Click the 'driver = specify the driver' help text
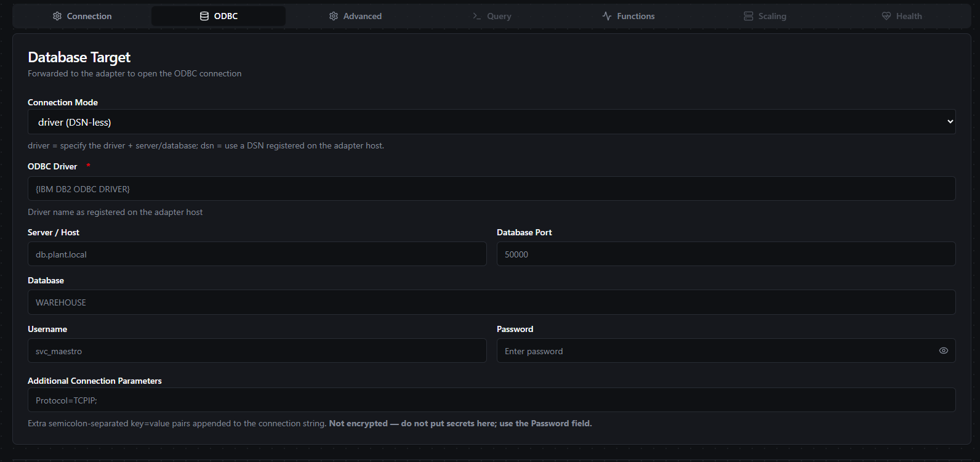Screen dimensions: 980x462 click(x=206, y=145)
